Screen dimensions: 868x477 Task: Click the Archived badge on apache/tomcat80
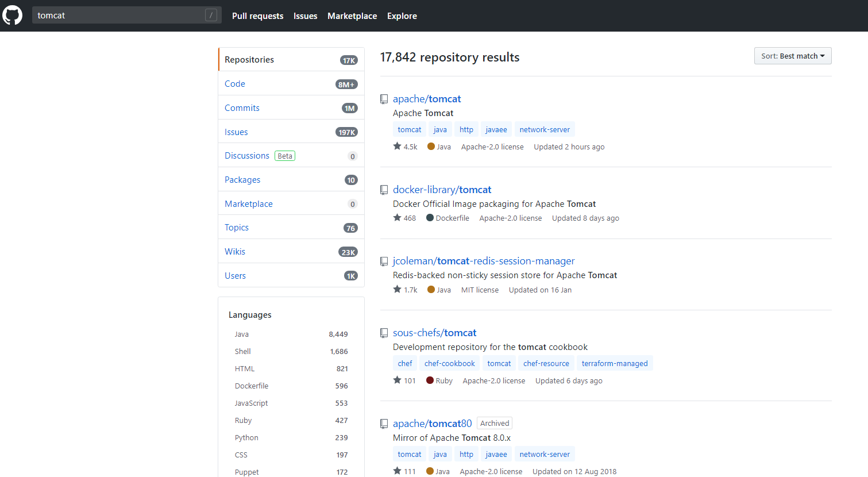coord(495,424)
